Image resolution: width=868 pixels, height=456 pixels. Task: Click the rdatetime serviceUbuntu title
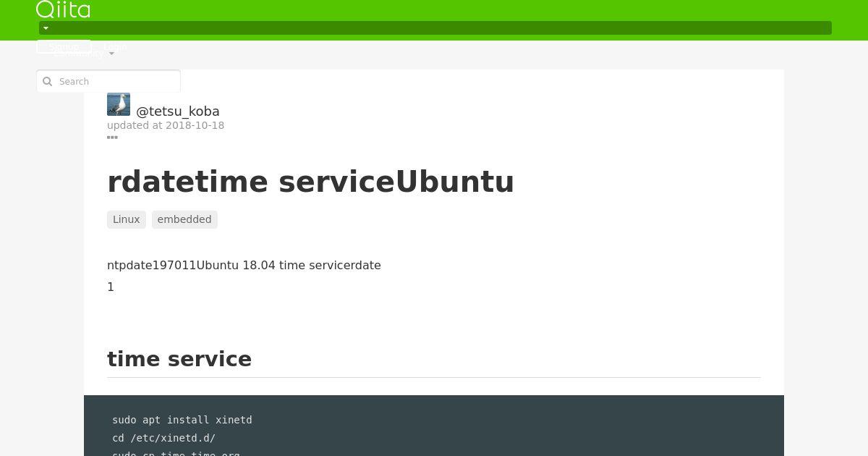click(310, 182)
